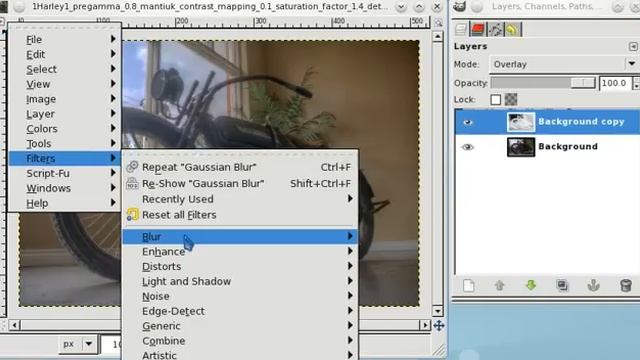640x360 pixels.
Task: Toggle visibility eye of Background layer
Action: (468, 147)
